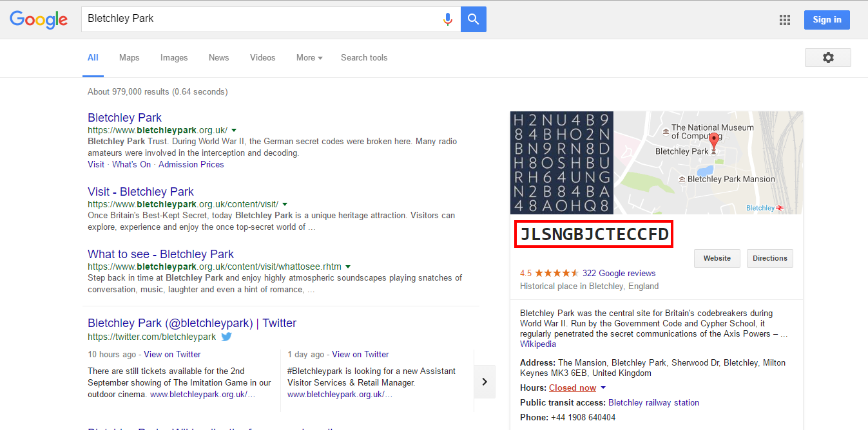The width and height of the screenshot is (868, 430).
Task: Open dropdown arrow beside bletchleypark.org.uk/ URL
Action: [234, 129]
